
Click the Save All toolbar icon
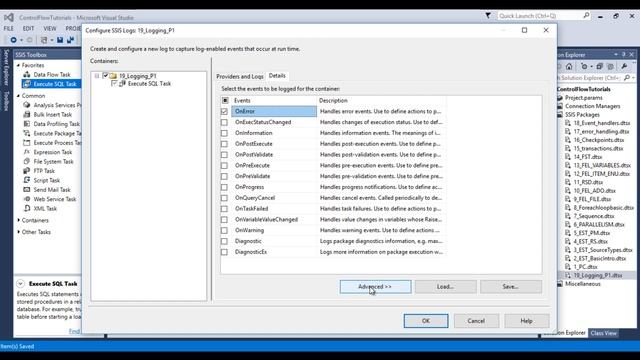pyautogui.click(x=70, y=40)
